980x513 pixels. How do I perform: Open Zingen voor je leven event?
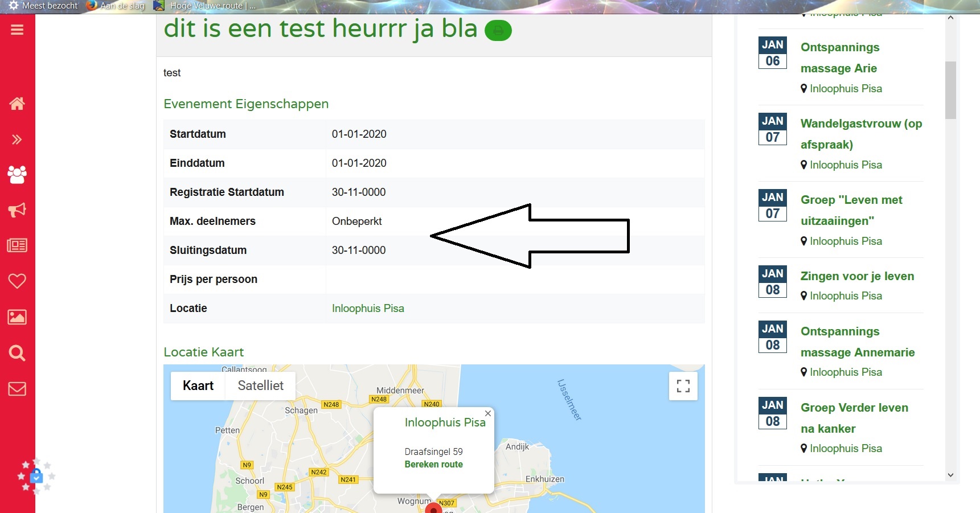pyautogui.click(x=857, y=276)
